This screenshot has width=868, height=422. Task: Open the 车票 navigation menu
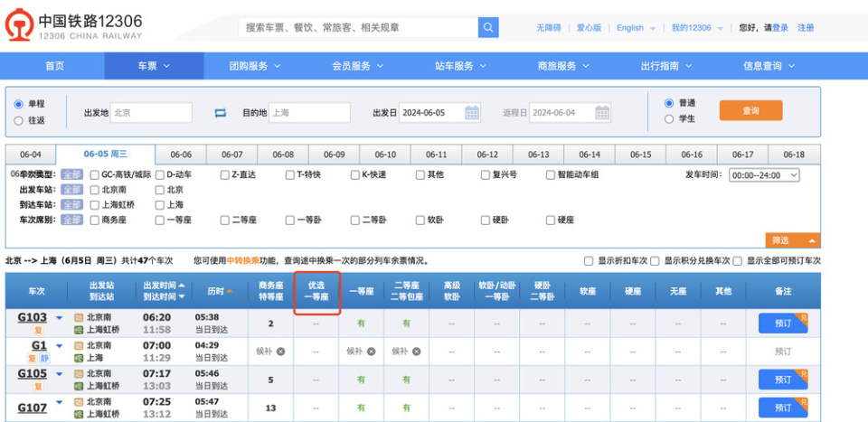click(x=154, y=66)
